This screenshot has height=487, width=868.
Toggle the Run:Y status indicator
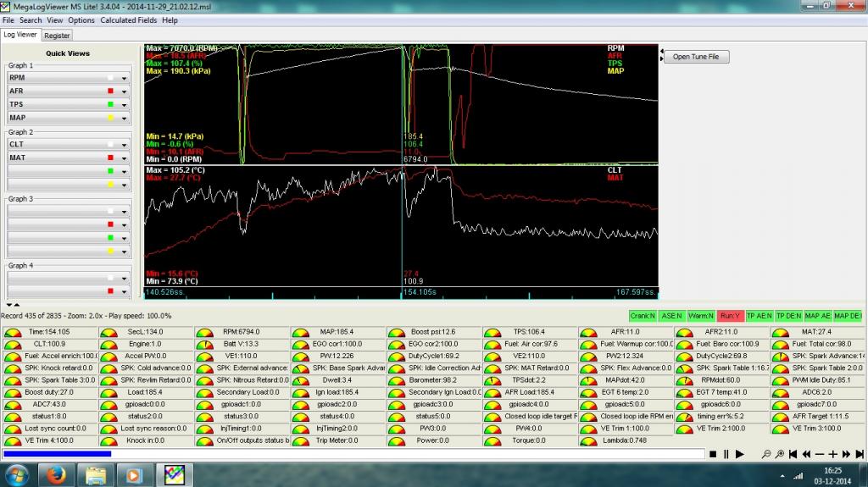click(x=730, y=316)
